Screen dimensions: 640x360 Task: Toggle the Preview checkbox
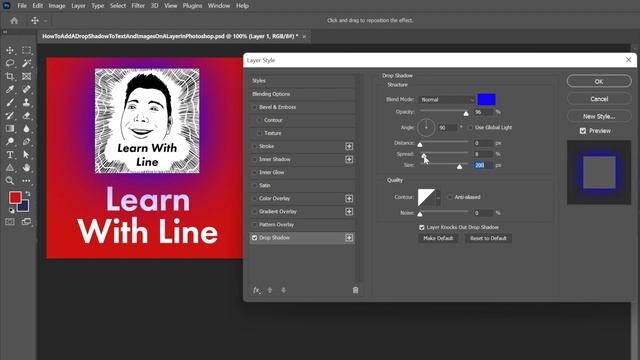click(x=583, y=131)
